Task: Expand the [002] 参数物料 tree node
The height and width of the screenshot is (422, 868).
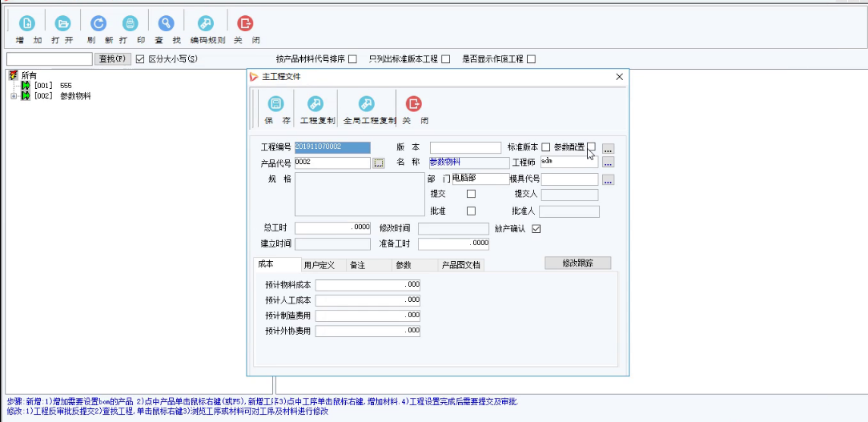Action: pos(14,96)
